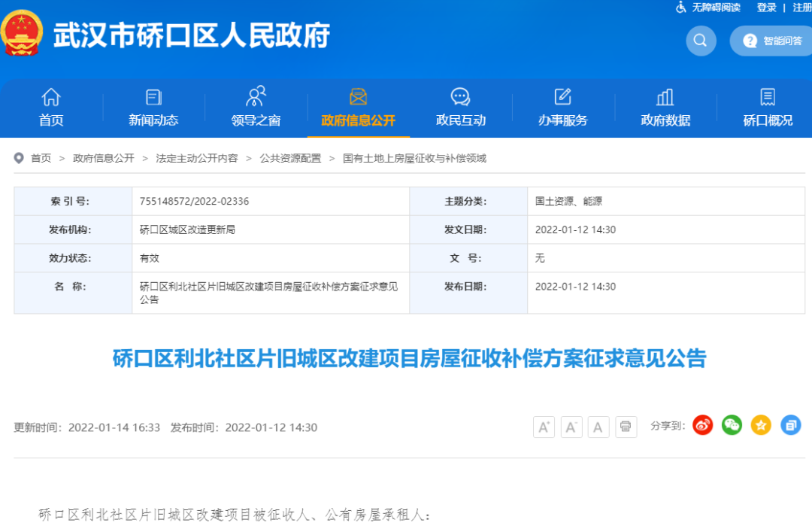Click 登录 login link
The height and width of the screenshot is (532, 812).
coord(766,8)
